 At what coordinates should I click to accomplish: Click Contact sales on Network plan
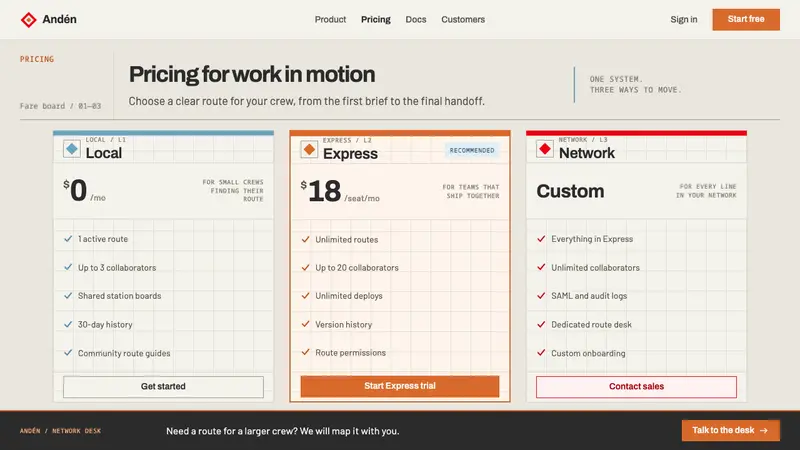(x=636, y=387)
